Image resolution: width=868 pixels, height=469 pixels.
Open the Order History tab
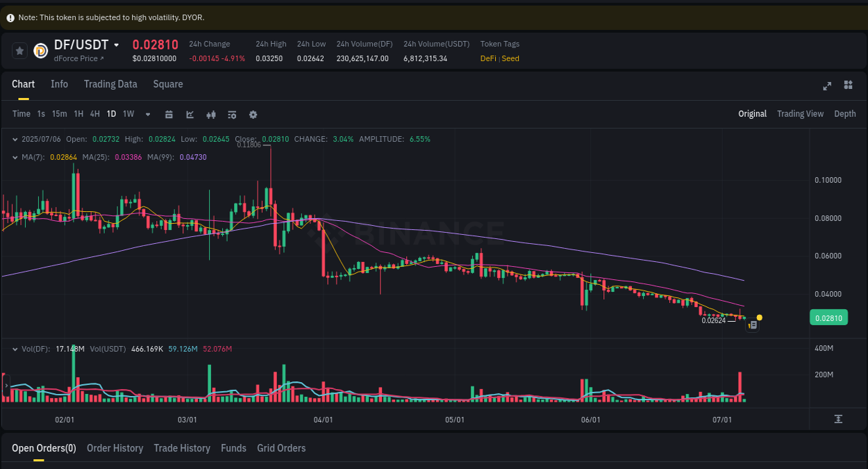click(x=115, y=448)
